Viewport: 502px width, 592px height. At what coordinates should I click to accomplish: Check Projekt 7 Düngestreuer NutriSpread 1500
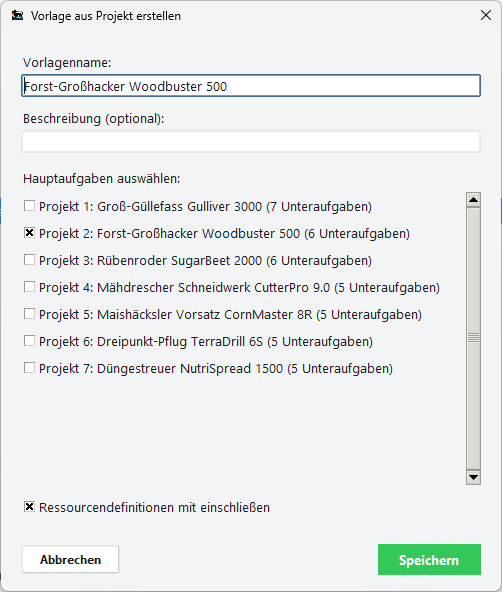[29, 368]
